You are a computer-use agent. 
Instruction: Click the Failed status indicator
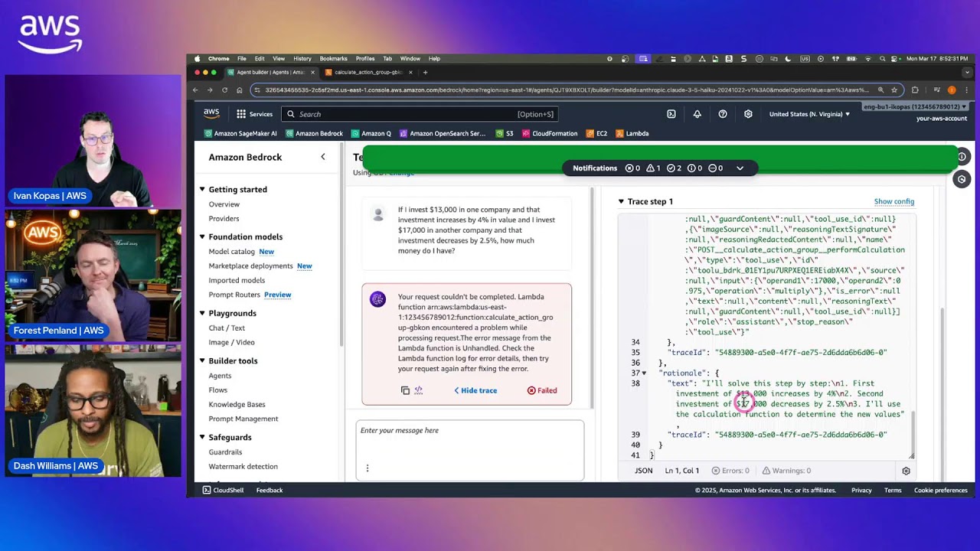(542, 390)
